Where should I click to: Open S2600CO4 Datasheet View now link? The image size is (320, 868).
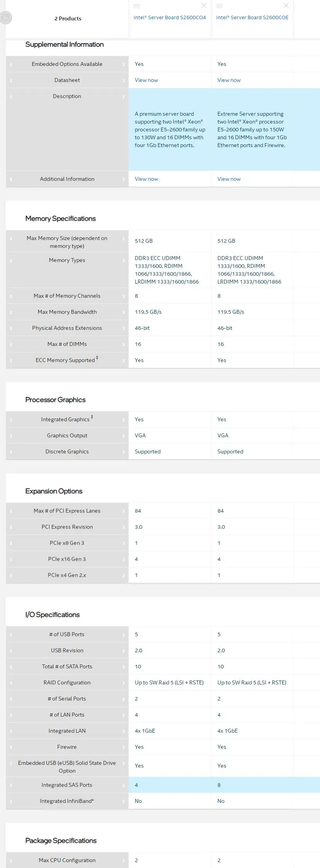[146, 80]
